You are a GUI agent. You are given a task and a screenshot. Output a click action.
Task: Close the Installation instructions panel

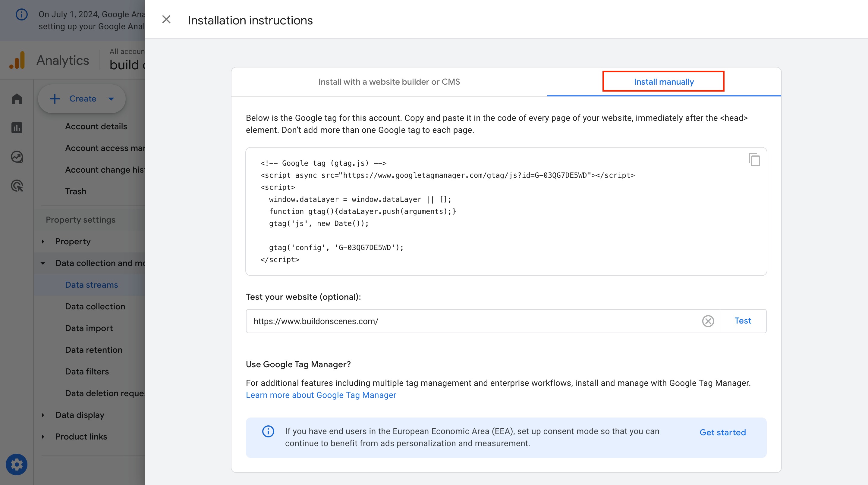click(x=166, y=20)
